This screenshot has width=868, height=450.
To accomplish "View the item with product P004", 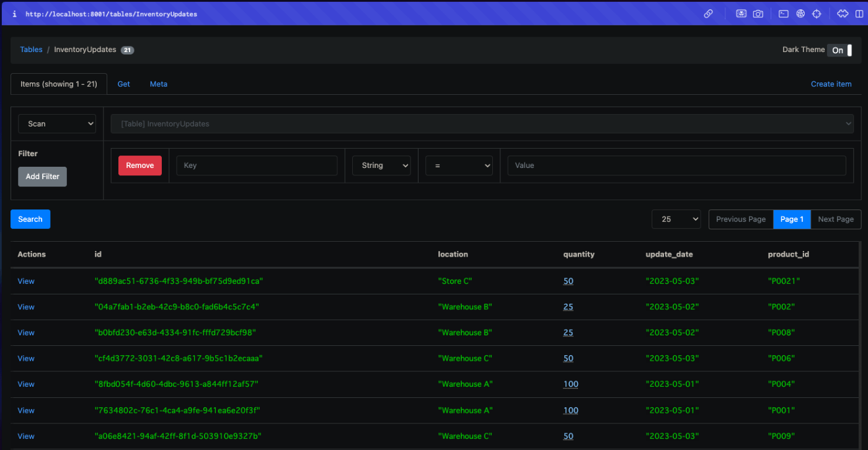I will pos(26,384).
